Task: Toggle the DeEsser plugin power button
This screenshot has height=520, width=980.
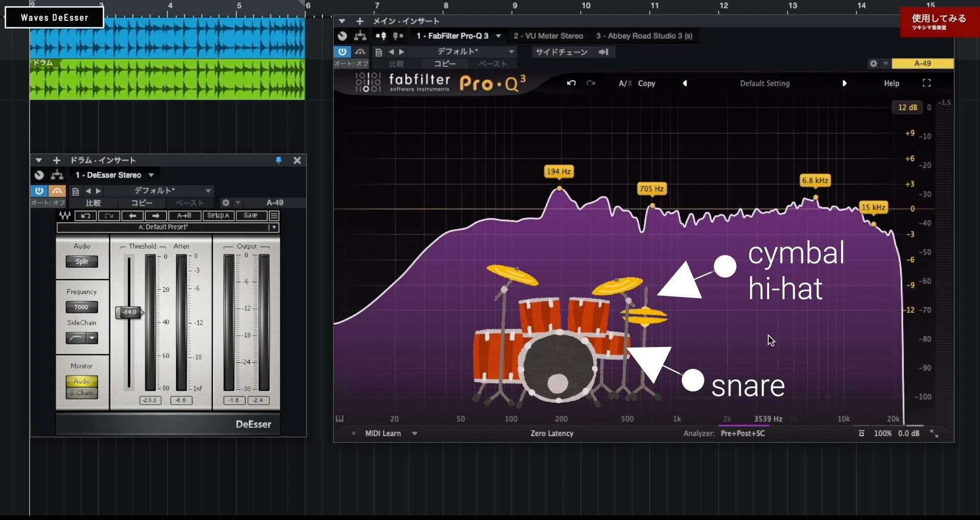Action: [x=39, y=191]
